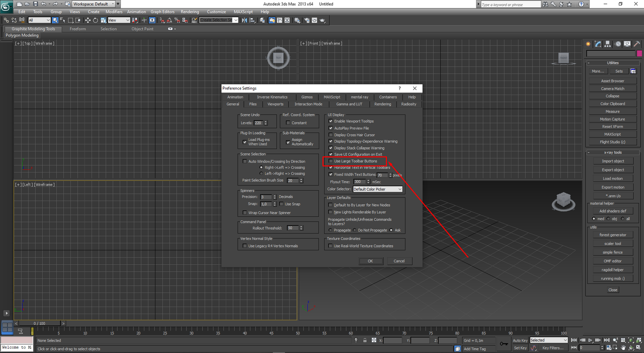Open the selection filter All dropdown
644x353 pixels.
click(x=39, y=20)
